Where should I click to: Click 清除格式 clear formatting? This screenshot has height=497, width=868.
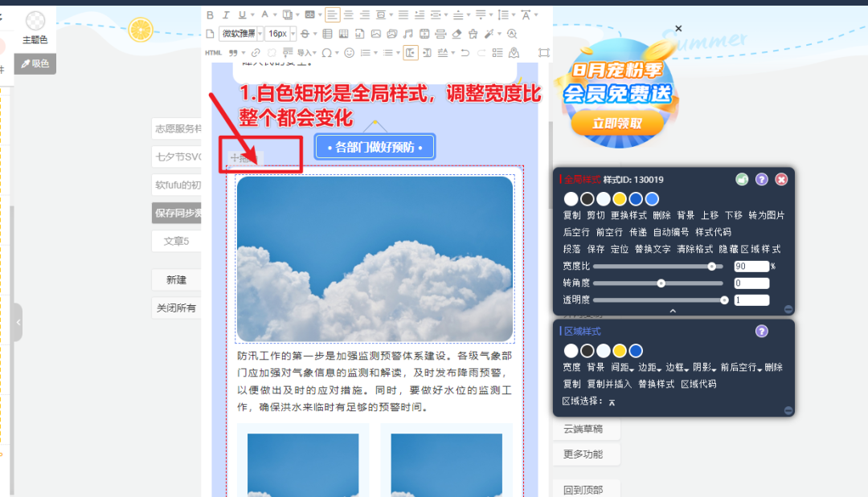(694, 249)
